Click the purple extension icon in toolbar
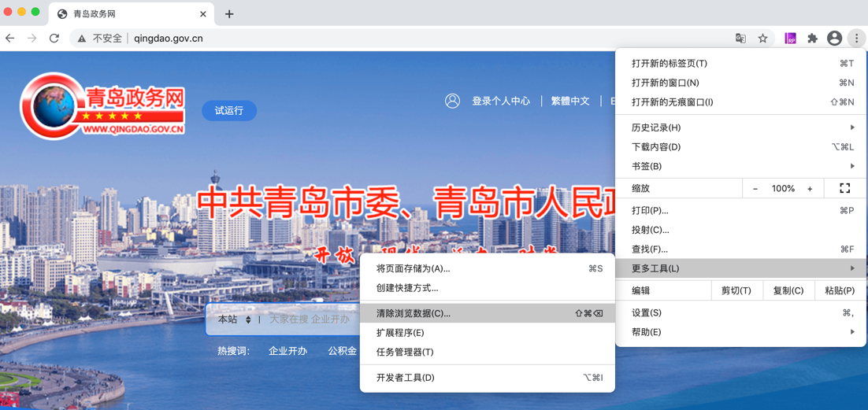 (790, 38)
